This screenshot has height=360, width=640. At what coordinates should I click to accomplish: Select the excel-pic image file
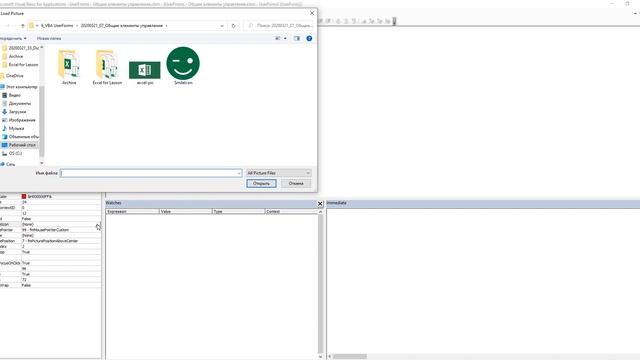click(145, 73)
